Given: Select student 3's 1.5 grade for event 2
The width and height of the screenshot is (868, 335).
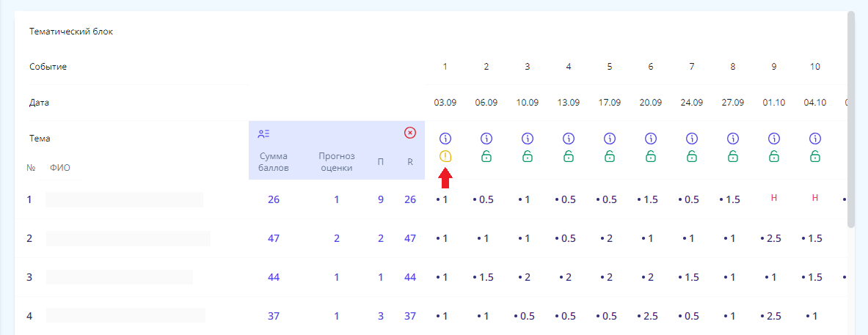Looking at the screenshot, I should click(486, 277).
